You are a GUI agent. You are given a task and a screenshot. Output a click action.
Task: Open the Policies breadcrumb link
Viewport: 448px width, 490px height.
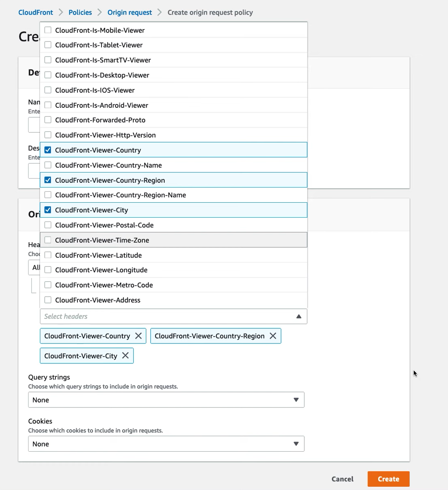[x=80, y=12]
